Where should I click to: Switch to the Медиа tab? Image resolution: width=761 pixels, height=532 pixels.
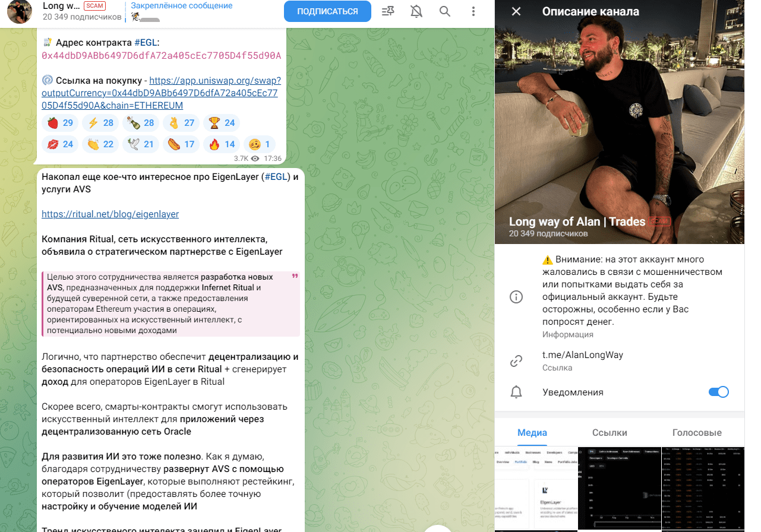pos(532,432)
